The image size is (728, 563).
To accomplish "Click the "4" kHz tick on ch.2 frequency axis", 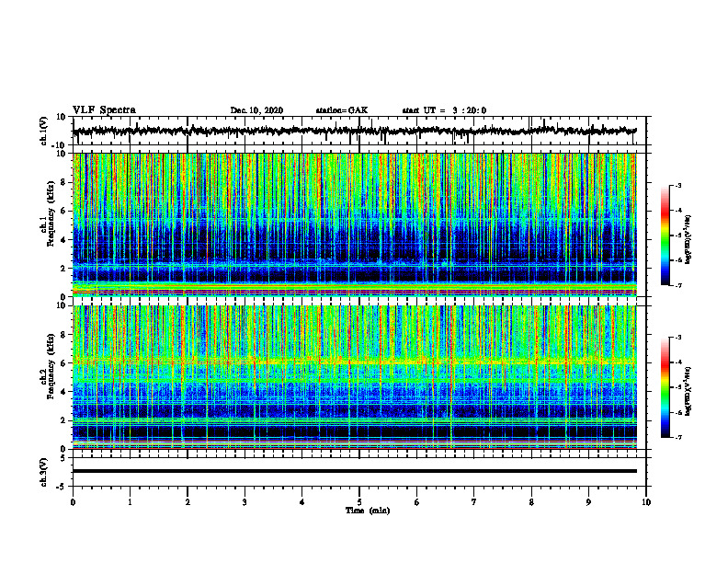I will (63, 392).
